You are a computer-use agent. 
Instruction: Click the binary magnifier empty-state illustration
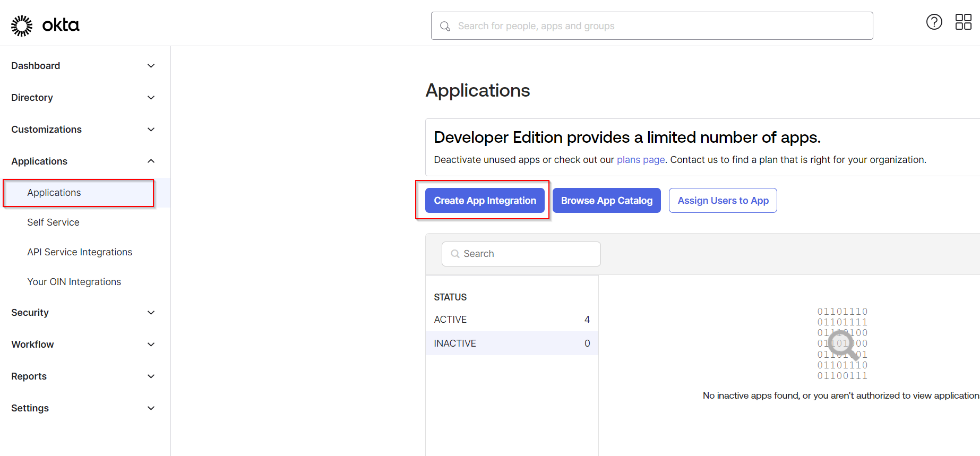click(843, 343)
